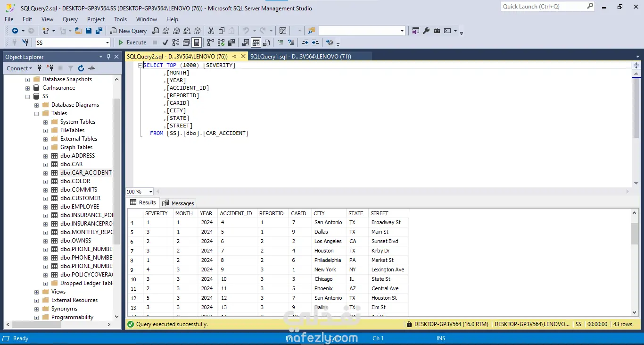
Task: Click the Execute button
Action: click(x=132, y=42)
